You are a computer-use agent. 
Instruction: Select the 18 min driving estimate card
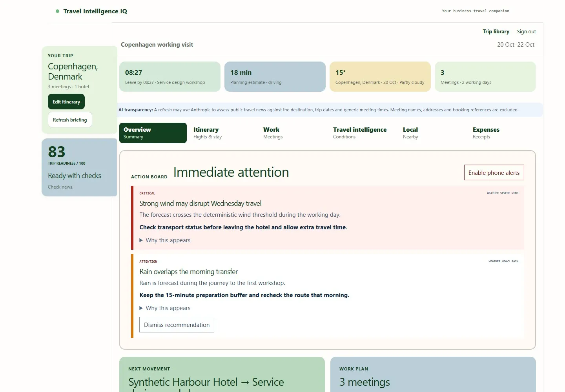point(275,76)
